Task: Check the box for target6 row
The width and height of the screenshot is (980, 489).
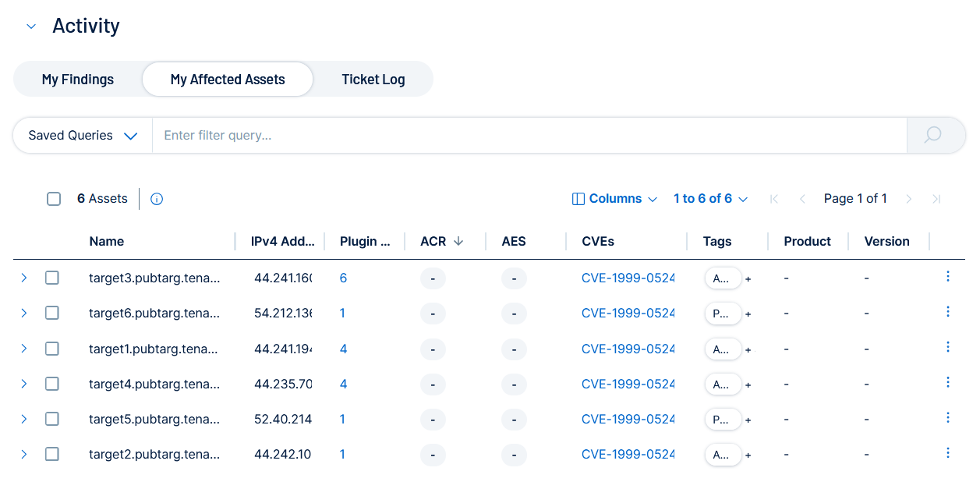Action: (x=52, y=313)
